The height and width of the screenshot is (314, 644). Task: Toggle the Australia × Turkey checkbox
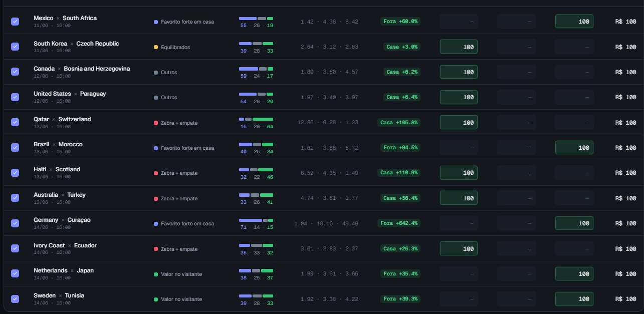click(x=15, y=198)
